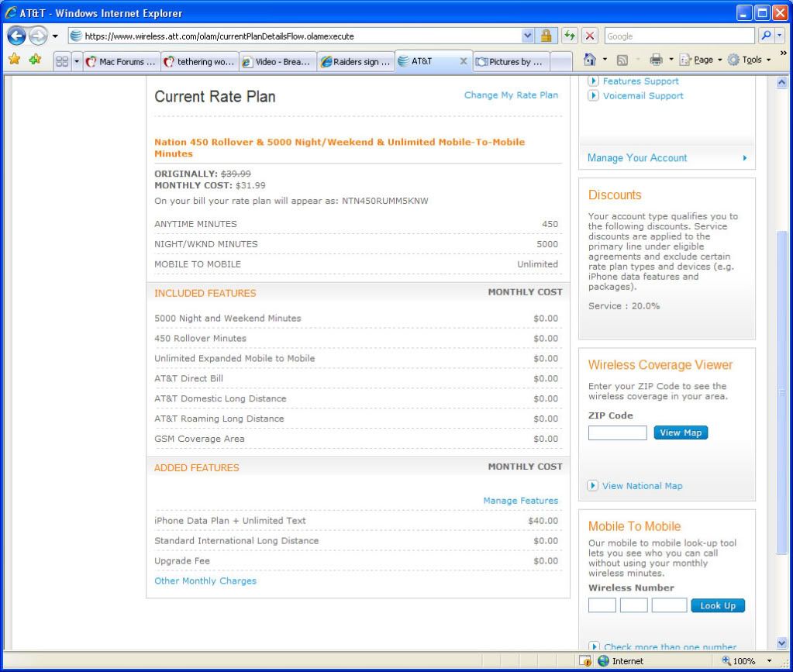Viewport: 793px width, 672px height.
Task: Click the Voicemail Support arrow icon
Action: point(593,95)
